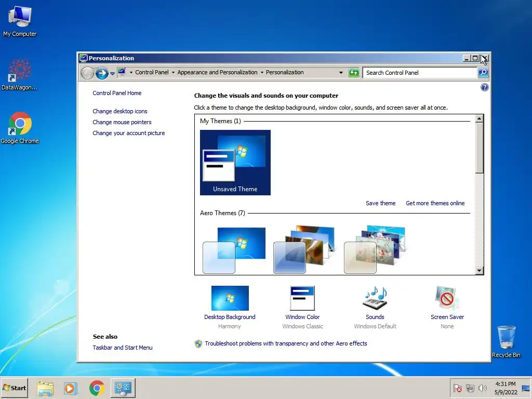The image size is (532, 399).
Task: Click the search magnifier icon
Action: 483,73
